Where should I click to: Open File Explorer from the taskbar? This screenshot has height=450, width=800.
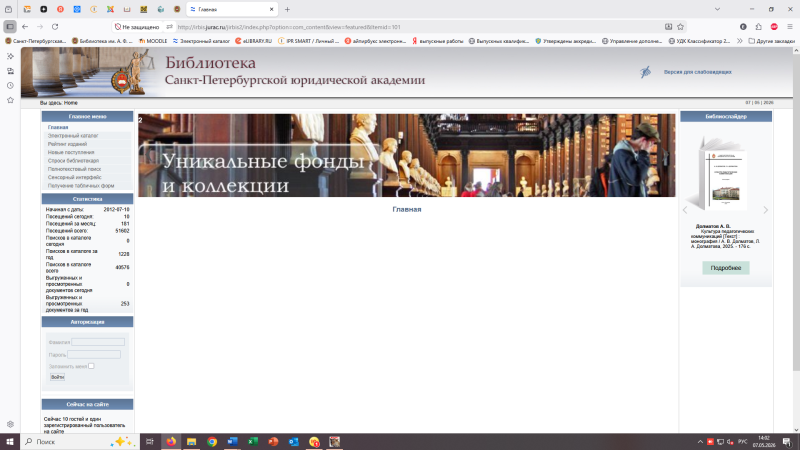pyautogui.click(x=191, y=442)
